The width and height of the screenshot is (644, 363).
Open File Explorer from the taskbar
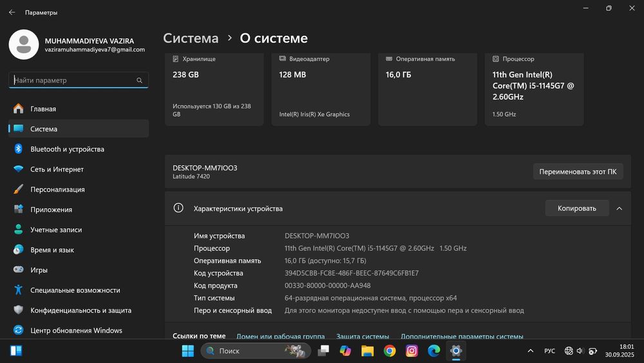tap(368, 351)
